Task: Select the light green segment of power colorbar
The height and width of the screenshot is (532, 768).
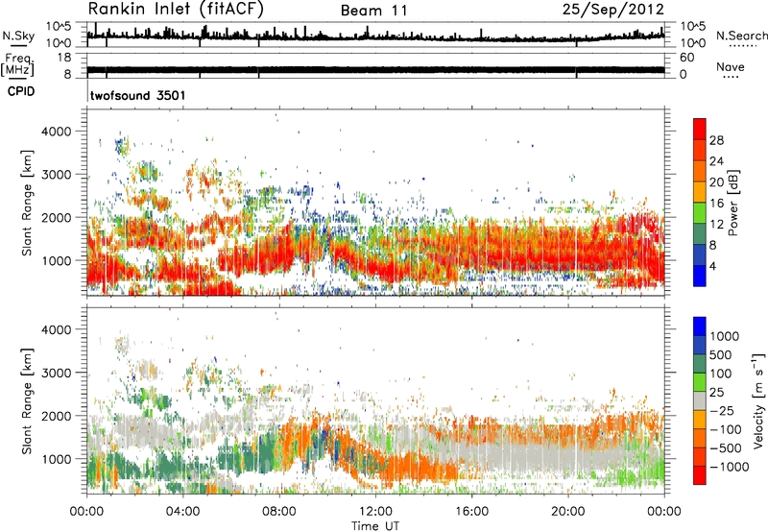Action: (700, 212)
